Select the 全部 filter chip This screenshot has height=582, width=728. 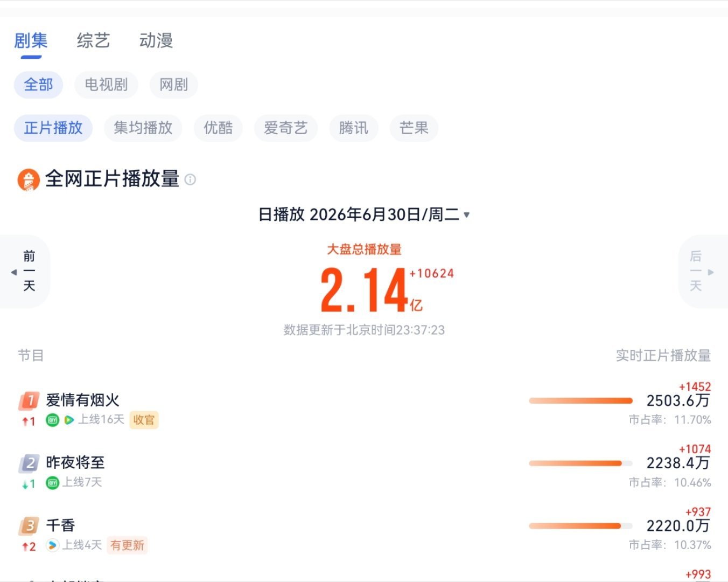[x=38, y=85]
